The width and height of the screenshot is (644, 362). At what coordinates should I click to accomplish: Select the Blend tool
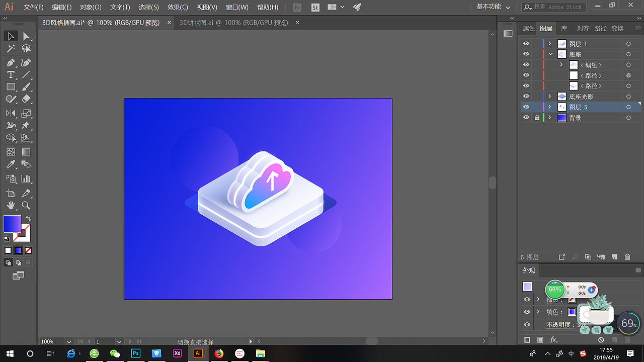[26, 164]
